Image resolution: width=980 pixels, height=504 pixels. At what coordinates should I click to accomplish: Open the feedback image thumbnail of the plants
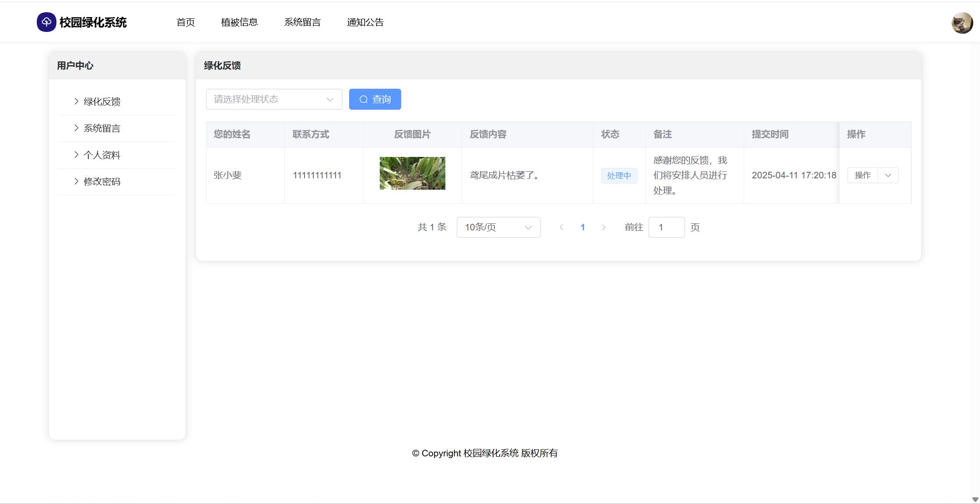point(412,173)
